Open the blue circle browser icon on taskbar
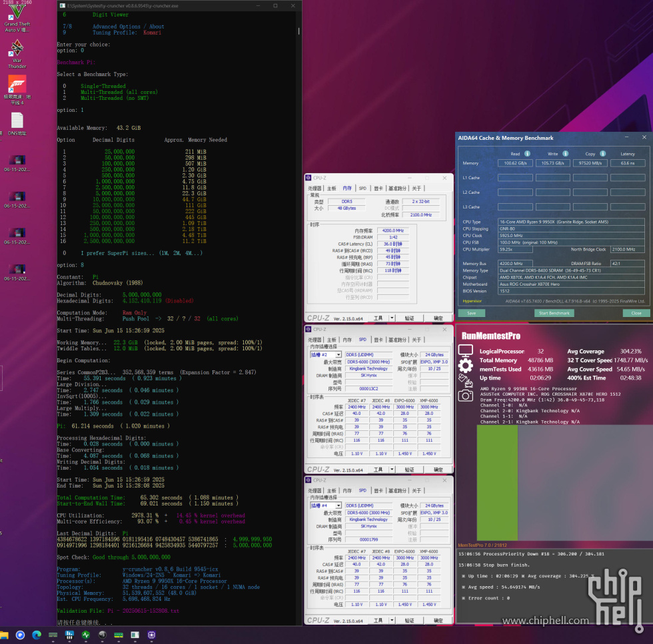The width and height of the screenshot is (653, 644). click(x=20, y=635)
